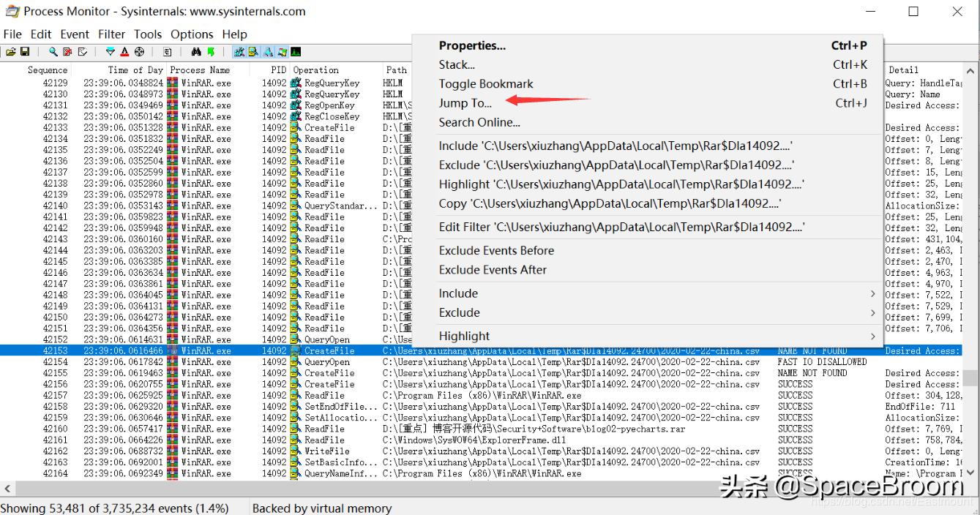Click the Find binoculars toolbar icon

196,52
